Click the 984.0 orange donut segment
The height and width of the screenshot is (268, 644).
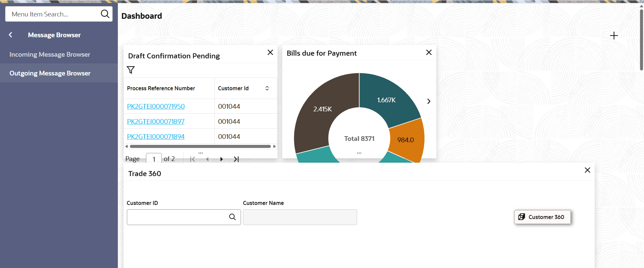(x=406, y=140)
